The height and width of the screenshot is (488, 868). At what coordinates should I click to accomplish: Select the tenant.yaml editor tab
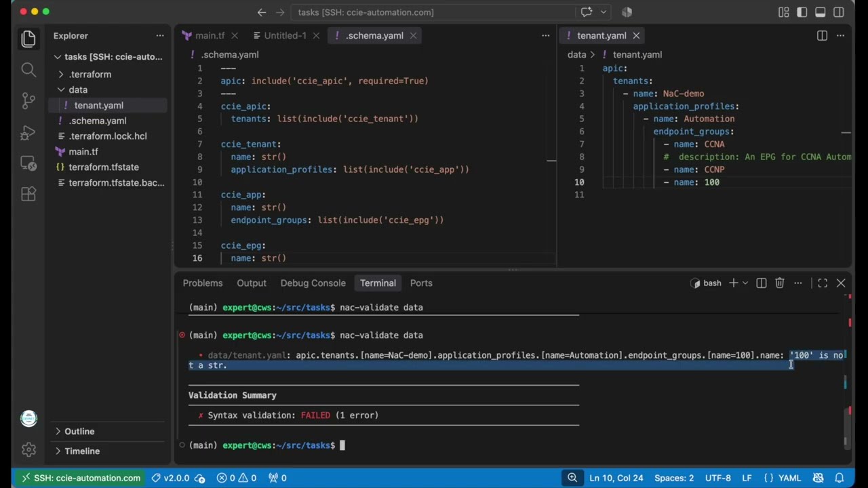tap(601, 35)
